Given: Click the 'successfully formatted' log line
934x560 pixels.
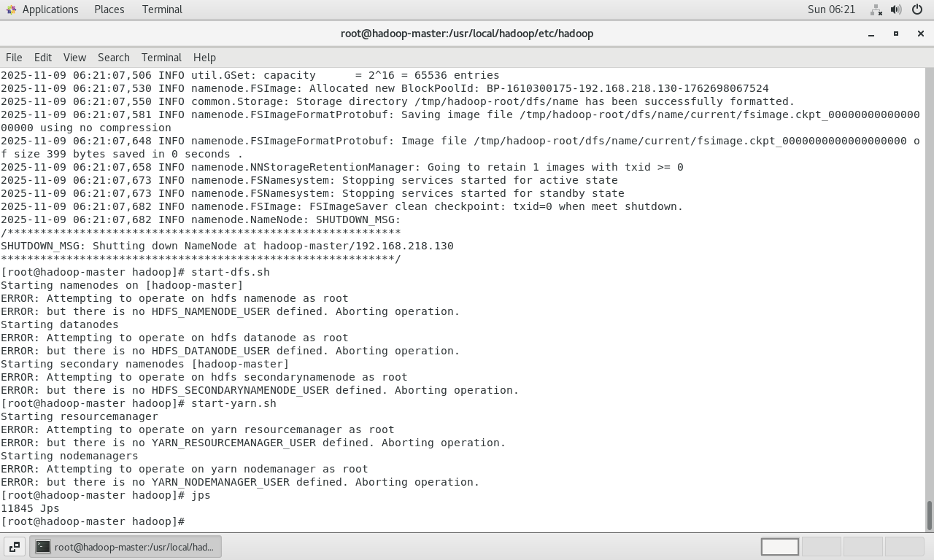Looking at the screenshot, I should pos(398,101).
